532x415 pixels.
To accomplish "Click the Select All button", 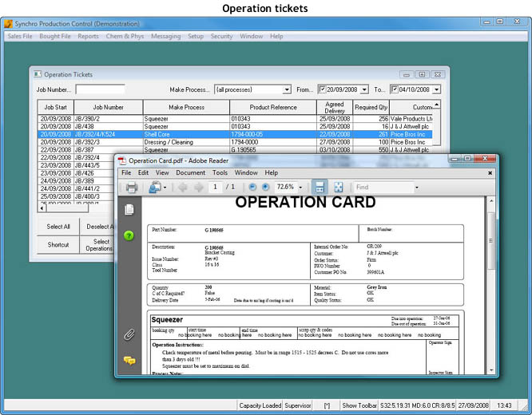I will [x=58, y=227].
